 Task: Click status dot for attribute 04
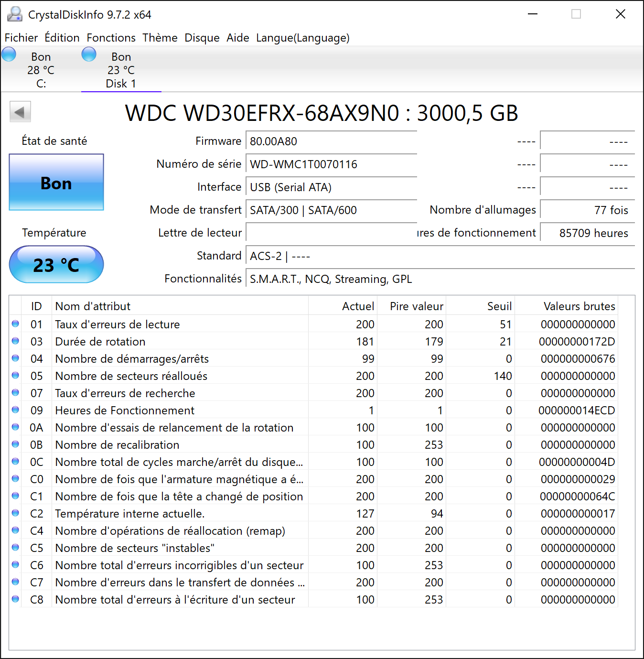click(x=15, y=358)
